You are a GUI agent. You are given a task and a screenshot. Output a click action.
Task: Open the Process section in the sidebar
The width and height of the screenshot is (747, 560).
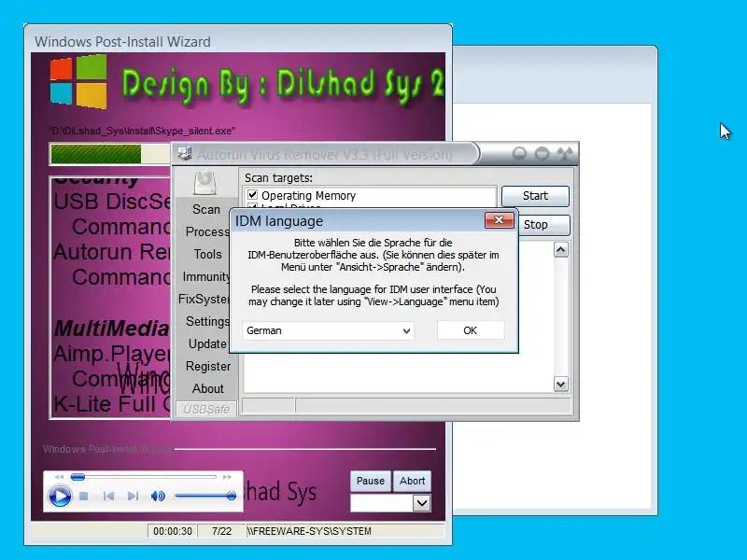coord(207,231)
